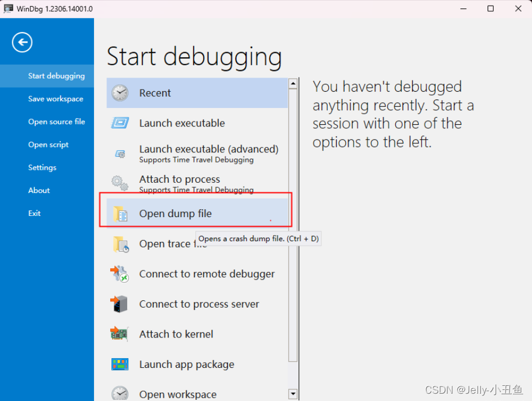Choose Launch executable option
Screen dimensions: 532x401
(197, 123)
